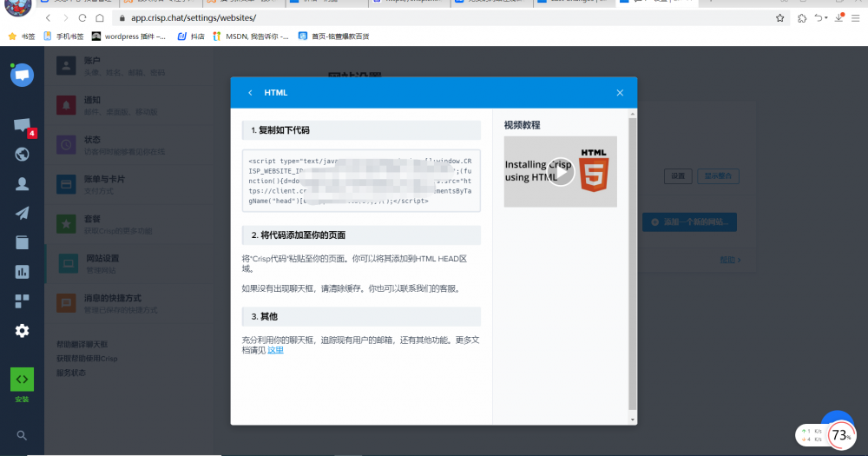Click the browser home icon
Image resolution: width=868 pixels, height=456 pixels.
(100, 17)
